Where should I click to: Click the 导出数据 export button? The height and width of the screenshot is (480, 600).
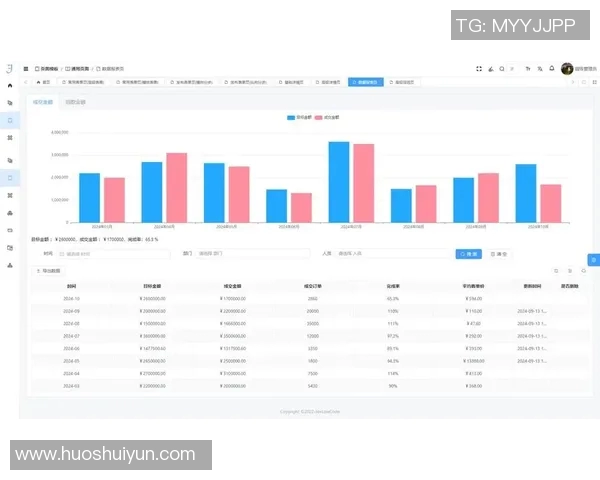point(48,271)
